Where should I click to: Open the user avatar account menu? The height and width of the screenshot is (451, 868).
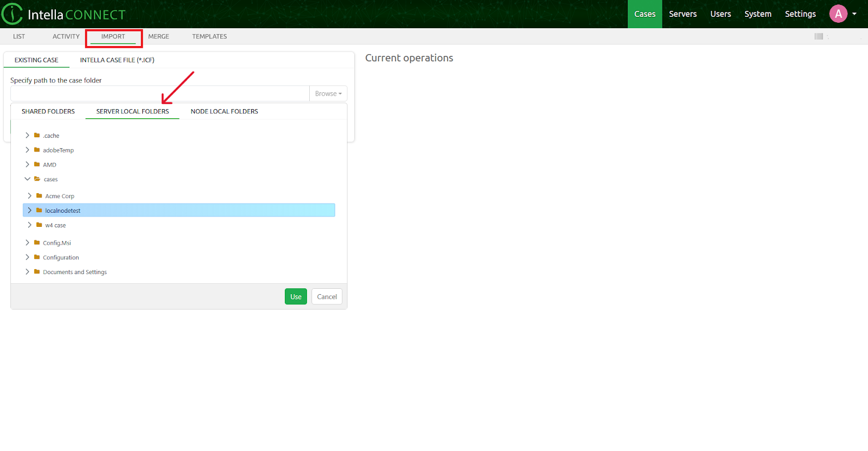(838, 14)
